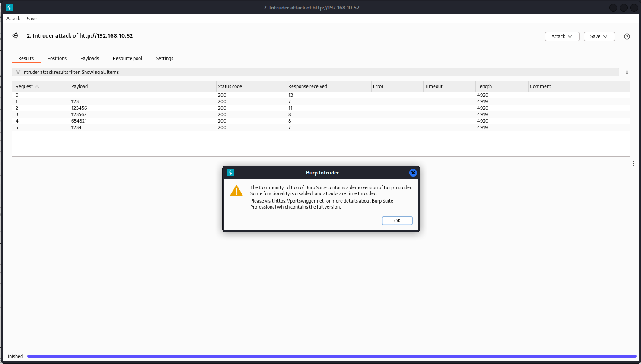
Task: Click the warning triangle icon in dialog
Action: 236,191
